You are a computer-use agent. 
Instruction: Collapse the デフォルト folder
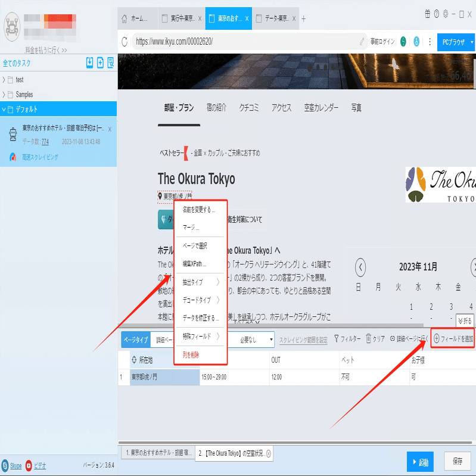[4, 109]
